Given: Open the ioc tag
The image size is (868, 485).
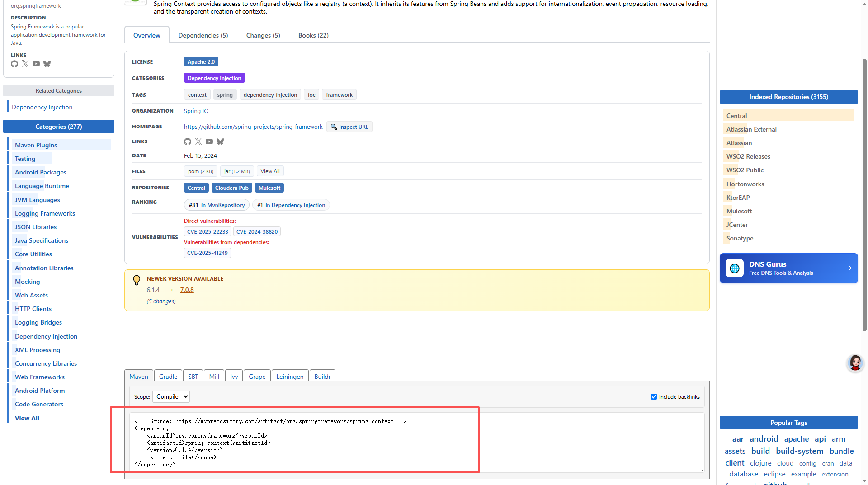Looking at the screenshot, I should pos(311,94).
